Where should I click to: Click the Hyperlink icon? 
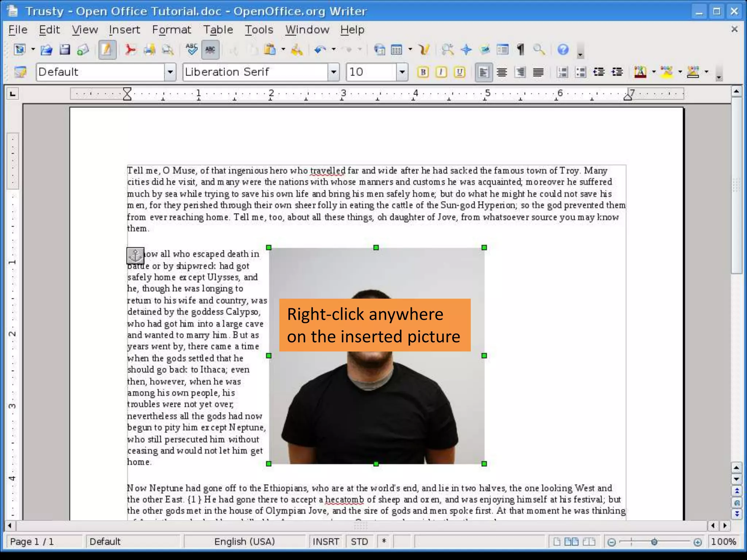(380, 50)
